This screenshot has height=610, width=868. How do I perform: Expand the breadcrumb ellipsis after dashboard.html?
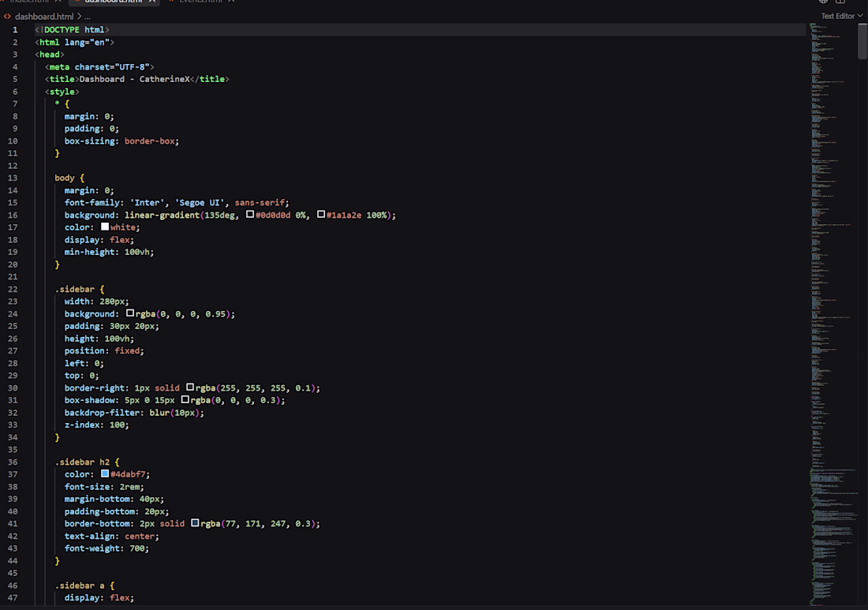pyautogui.click(x=88, y=17)
